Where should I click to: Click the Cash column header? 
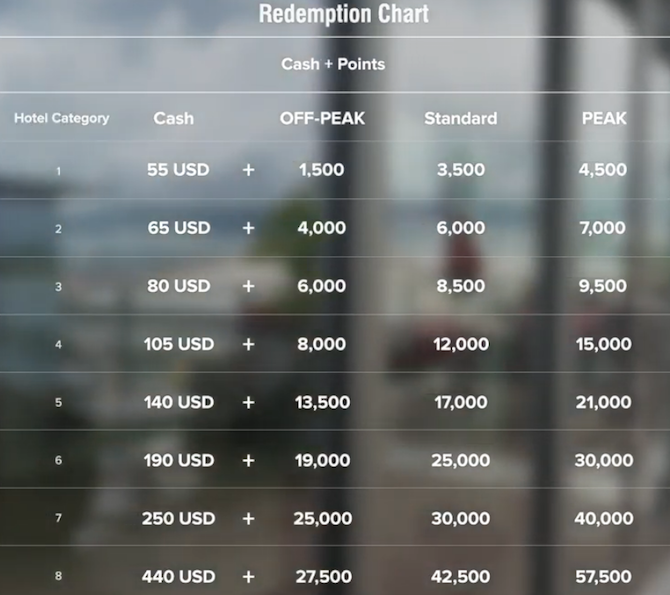(x=173, y=118)
